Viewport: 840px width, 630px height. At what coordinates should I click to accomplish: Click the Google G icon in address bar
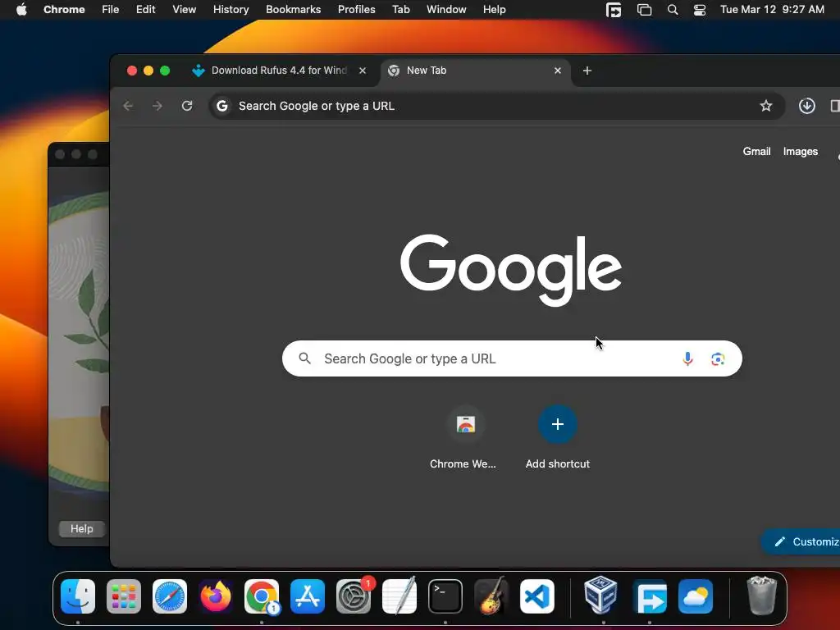[x=222, y=106]
